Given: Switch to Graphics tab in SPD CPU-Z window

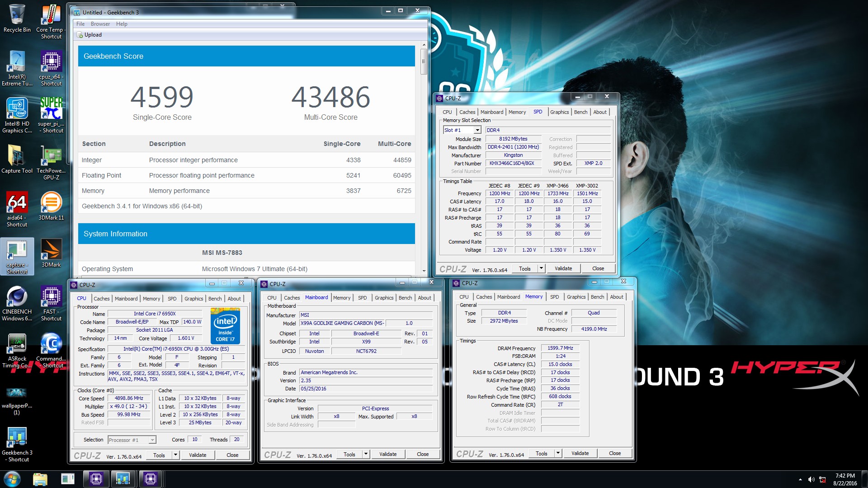Looking at the screenshot, I should [559, 112].
